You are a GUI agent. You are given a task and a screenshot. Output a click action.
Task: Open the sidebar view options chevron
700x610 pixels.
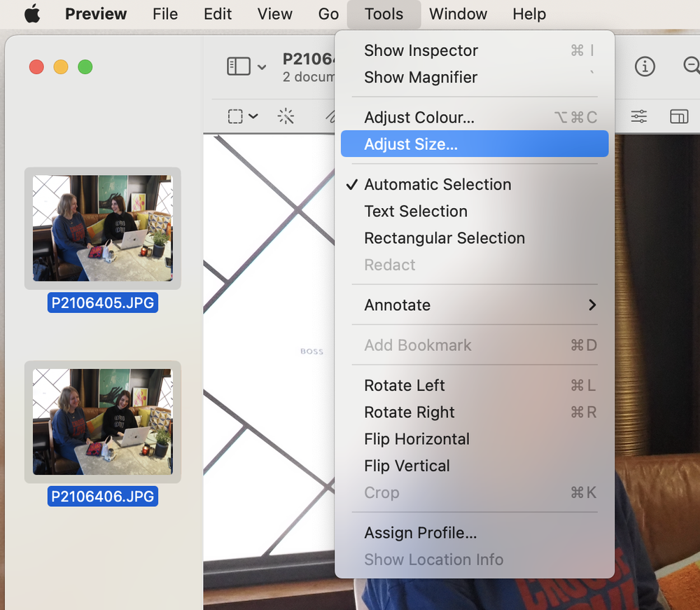pyautogui.click(x=262, y=67)
